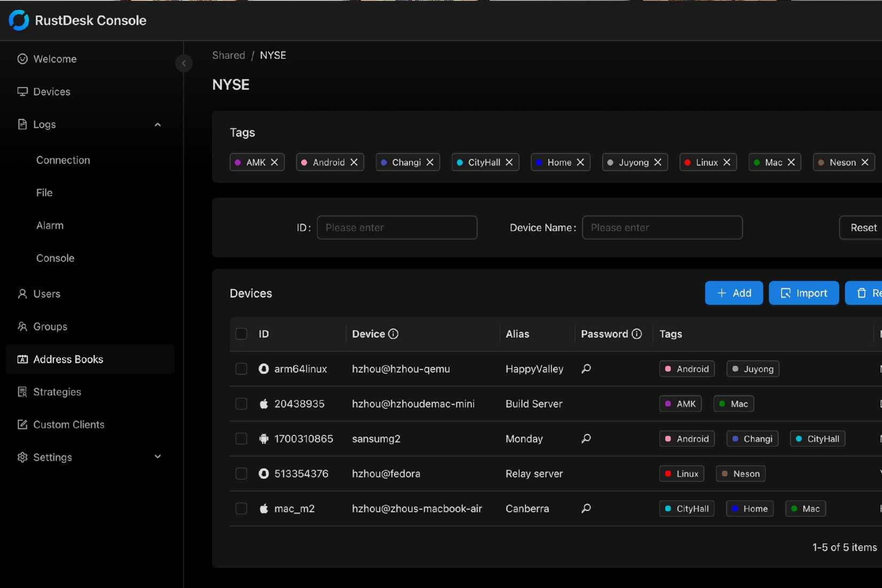Collapse the sidebar with the chevron arrow
The height and width of the screenshot is (588, 882).
pos(183,63)
